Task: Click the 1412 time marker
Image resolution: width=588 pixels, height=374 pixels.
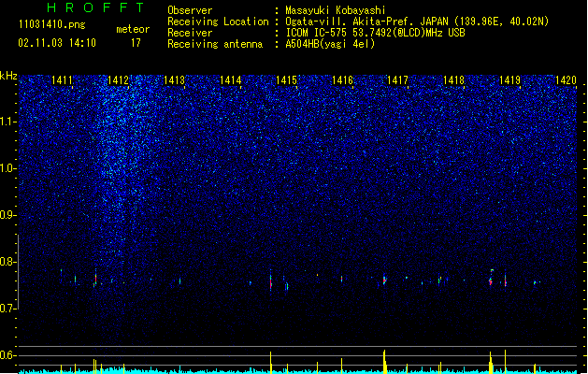Action: point(118,80)
